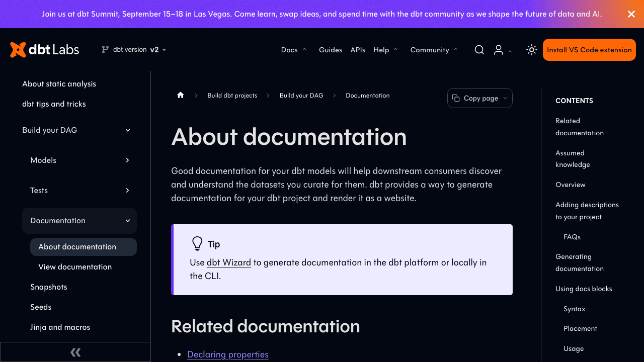This screenshot has width=644, height=362.
Task: Jump to FAQs in contents
Action: point(572,237)
